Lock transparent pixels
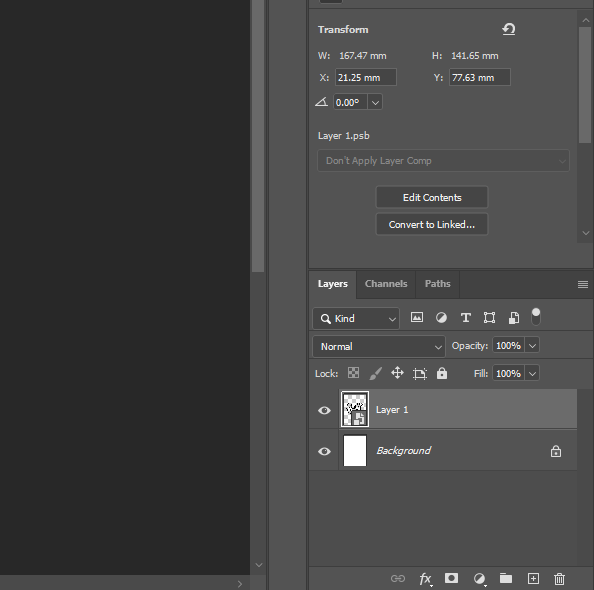This screenshot has height=590, width=594. 353,373
